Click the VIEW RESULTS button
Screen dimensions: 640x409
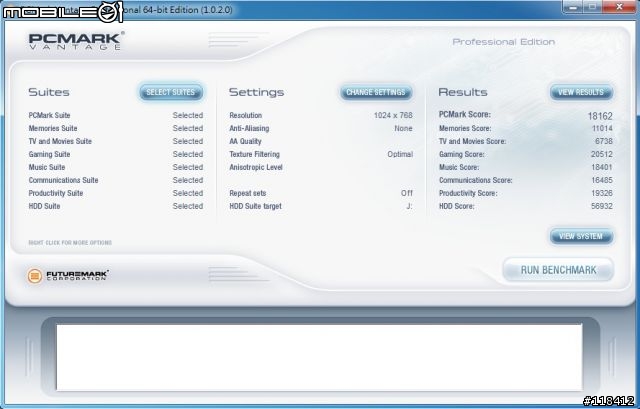click(x=581, y=92)
